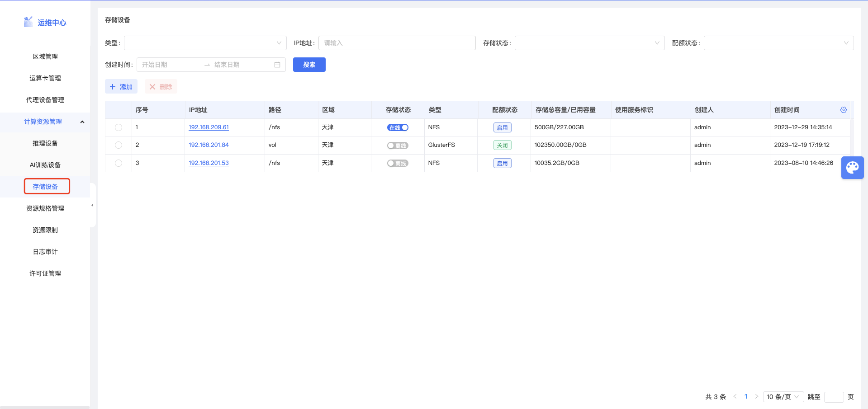The height and width of the screenshot is (409, 868).
Task: Open 运算卡管理 in the sidebar
Action: pyautogui.click(x=45, y=78)
